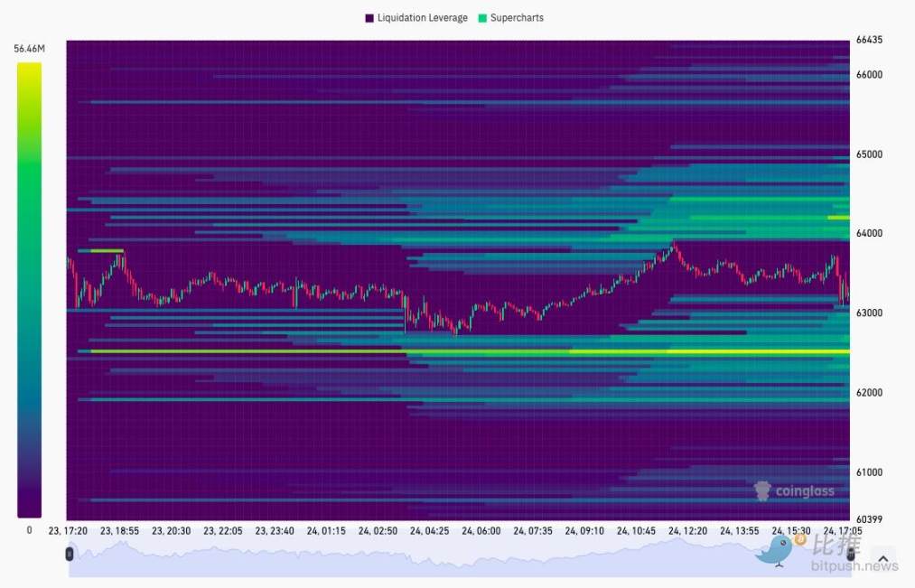
Task: Click the heatmap color scale gradient bar
Action: (29, 289)
